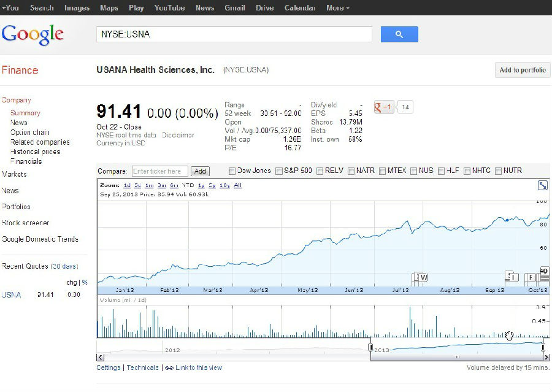Open Historical prices in sidebar
The width and height of the screenshot is (552, 392).
pos(35,152)
